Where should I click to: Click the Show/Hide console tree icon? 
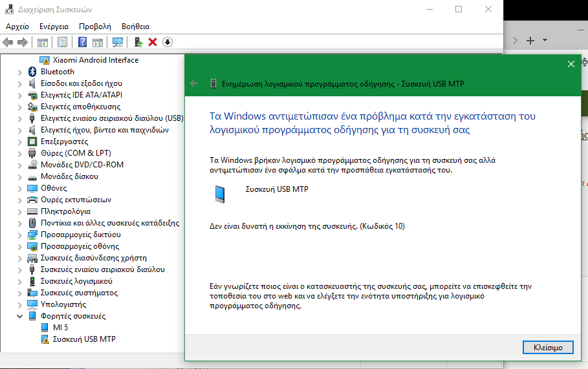[x=42, y=42]
